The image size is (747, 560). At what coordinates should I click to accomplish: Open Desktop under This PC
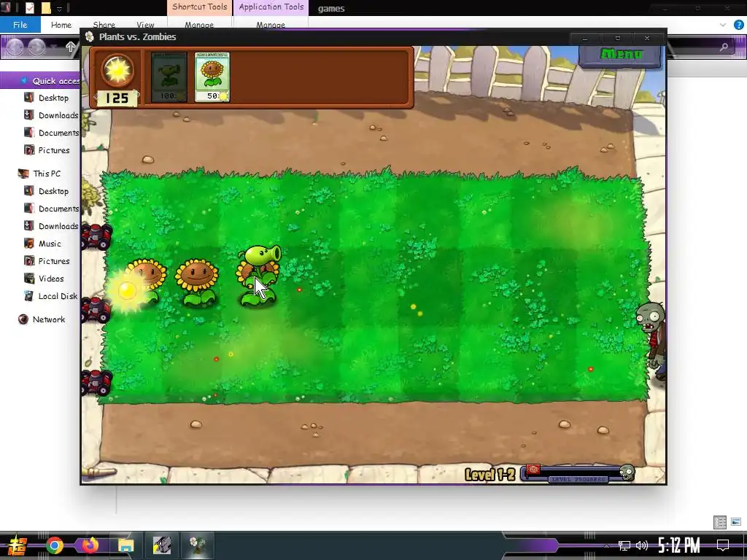(x=53, y=191)
